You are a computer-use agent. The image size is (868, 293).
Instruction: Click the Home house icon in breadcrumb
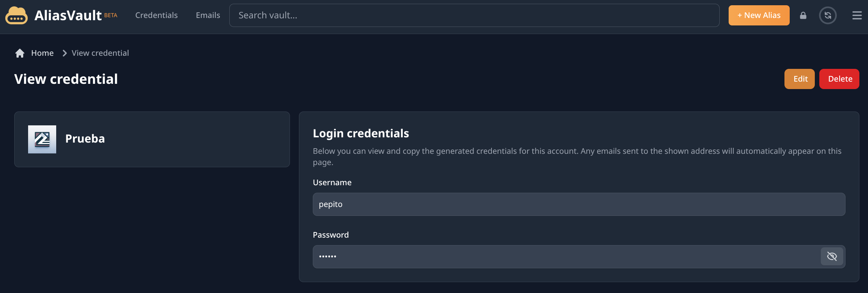(x=20, y=53)
